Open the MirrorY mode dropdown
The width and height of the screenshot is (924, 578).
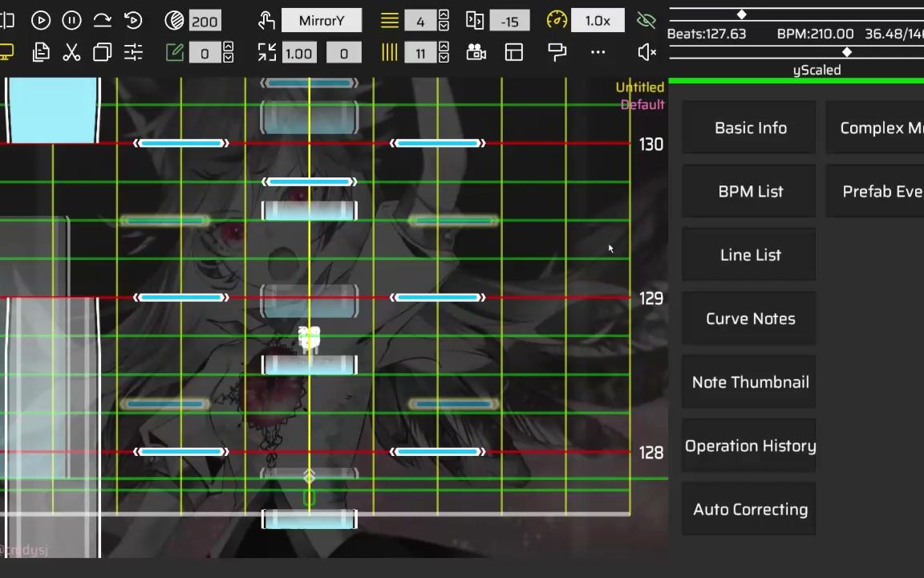tap(322, 21)
